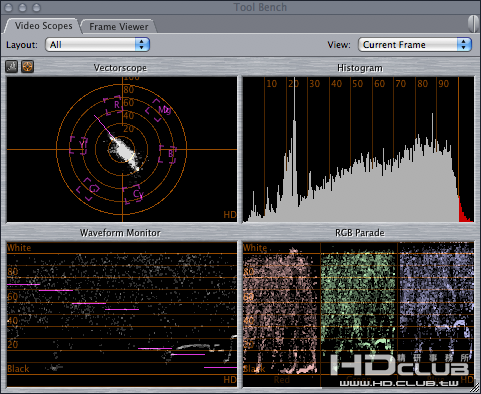Click the View: label
This screenshot has height=394, width=481.
coord(339,45)
